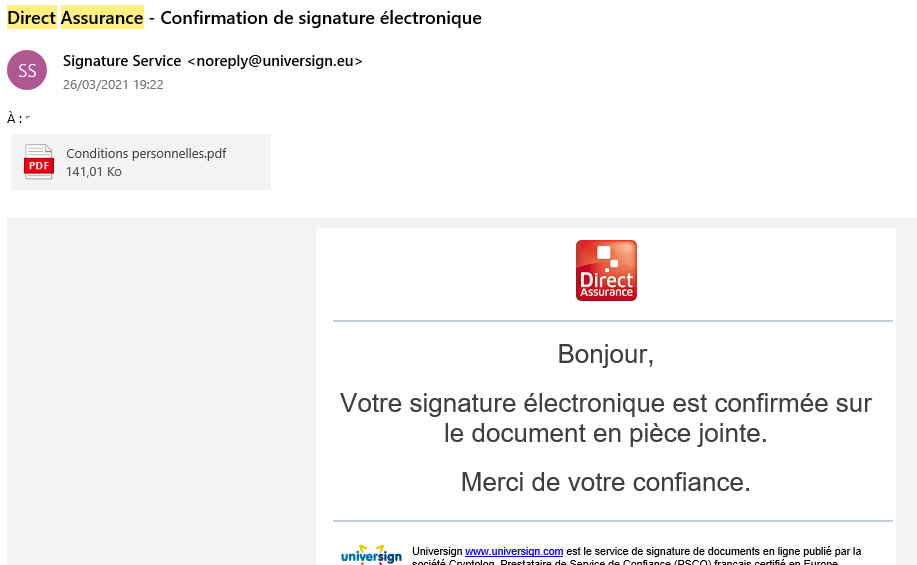917x565 pixels.
Task: Open the Conditions personnelles.pdf attachment
Action: pyautogui.click(x=146, y=153)
